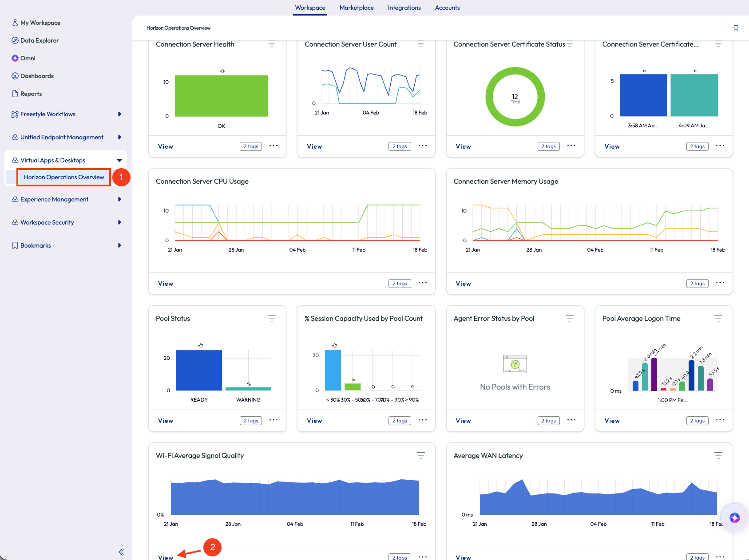Viewport: 749px width, 560px height.
Task: Collapse the sidebar with double chevron icon
Action: (121, 552)
